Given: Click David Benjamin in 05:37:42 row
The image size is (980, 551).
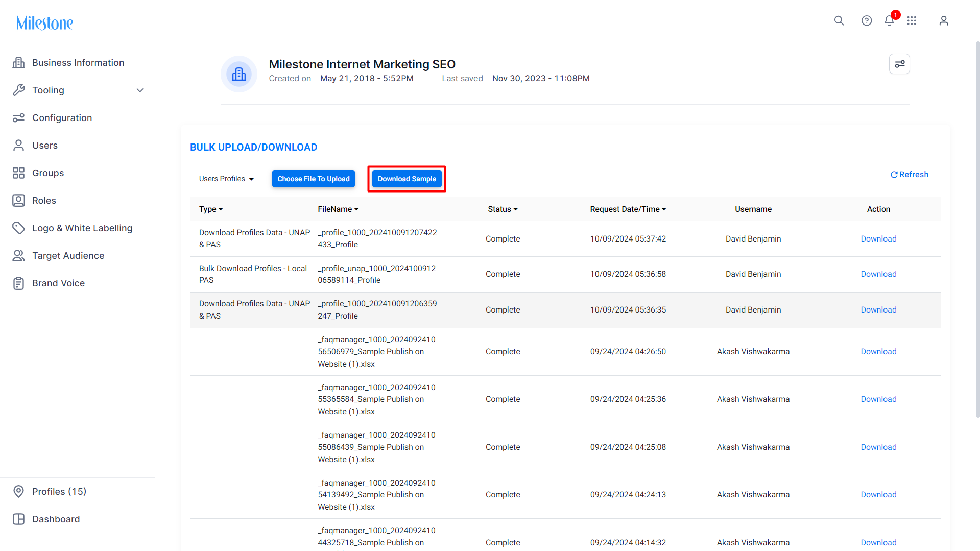Looking at the screenshot, I should pyautogui.click(x=753, y=238).
